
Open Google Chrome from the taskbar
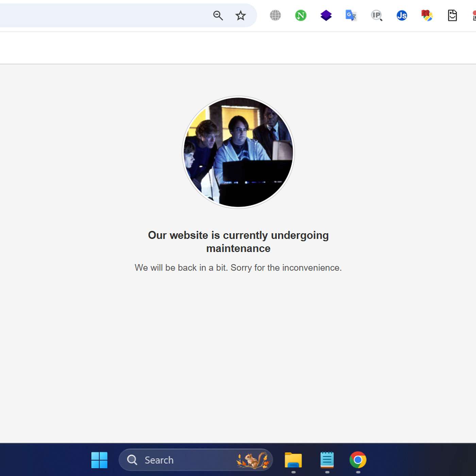[x=358, y=460]
